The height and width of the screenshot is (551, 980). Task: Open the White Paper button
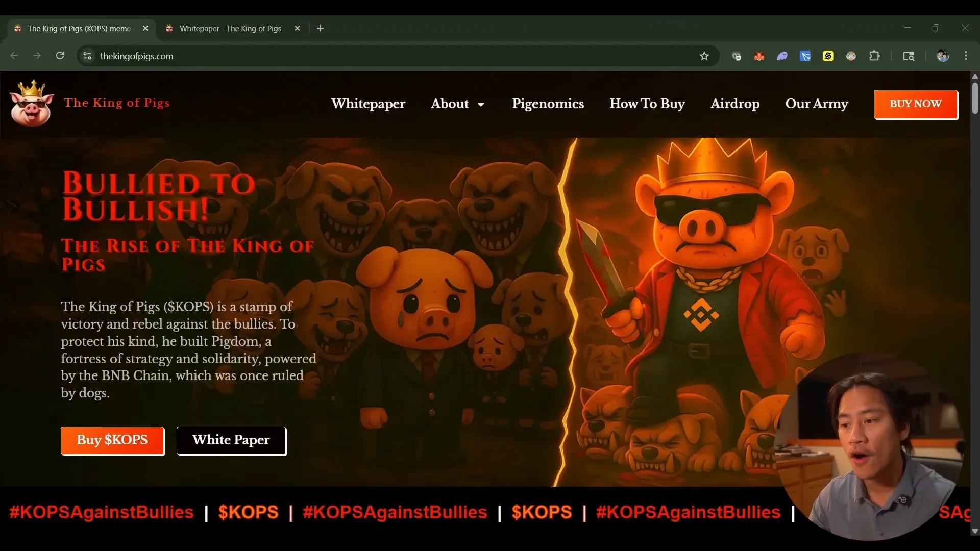[231, 440]
